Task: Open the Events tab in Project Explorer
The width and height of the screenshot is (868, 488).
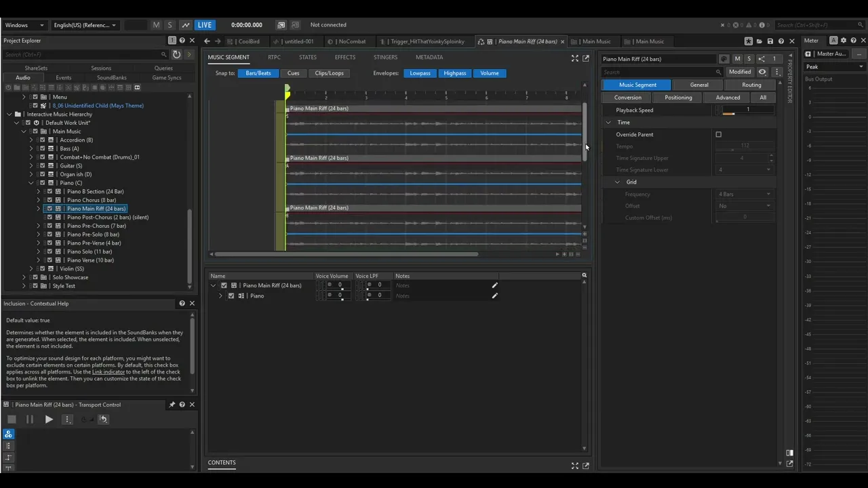Action: click(63, 78)
